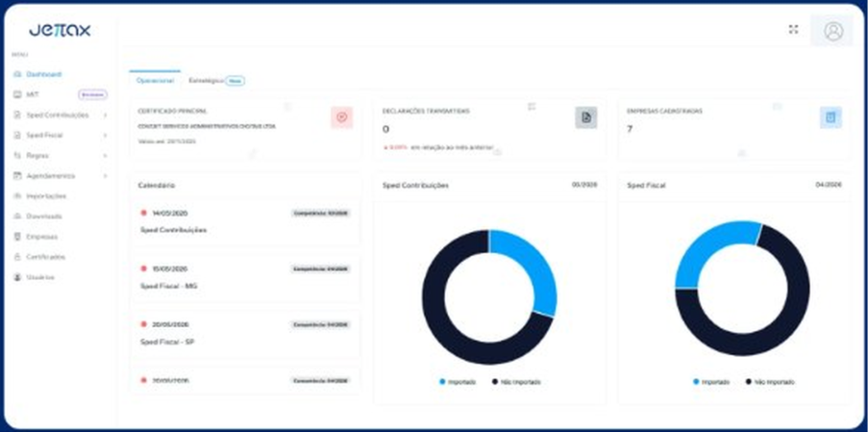Click the company name under Certificado Principal
This screenshot has height=433, width=868.
(x=207, y=126)
